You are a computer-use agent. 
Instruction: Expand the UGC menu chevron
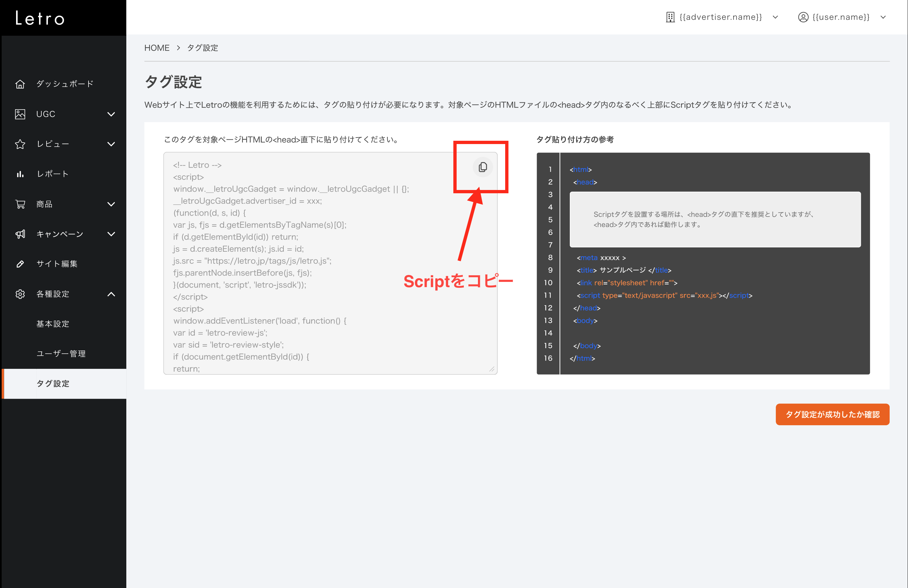111,114
